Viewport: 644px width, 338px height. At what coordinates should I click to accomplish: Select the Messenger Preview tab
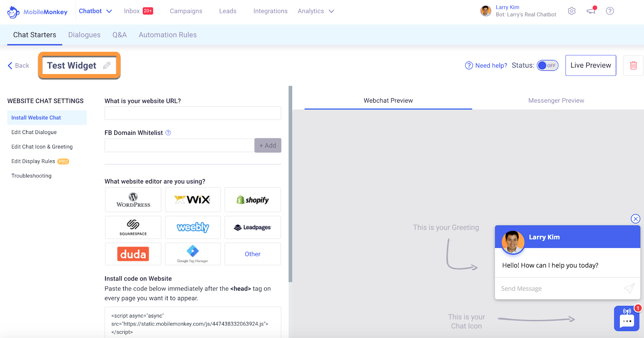click(x=556, y=101)
